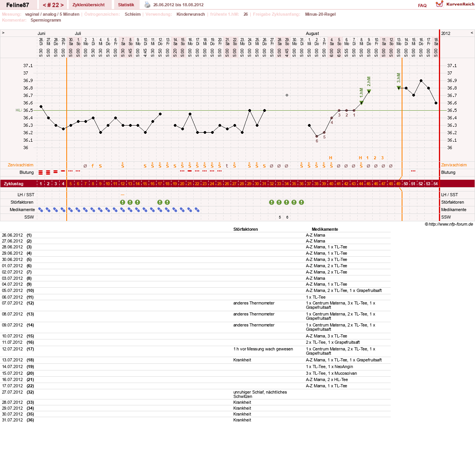
Task: Click the Medikamente pill icon on cycle day 16
Action: click(x=153, y=210)
